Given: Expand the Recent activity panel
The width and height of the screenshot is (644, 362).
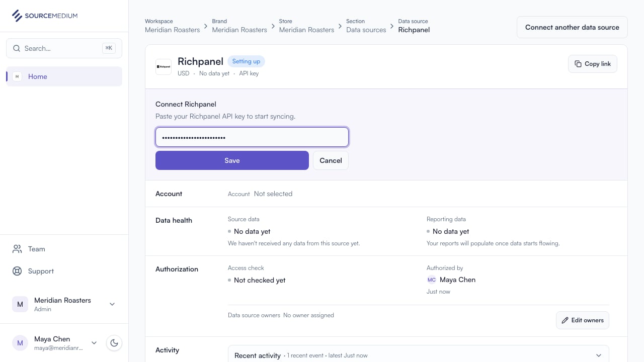Looking at the screenshot, I should click(598, 355).
